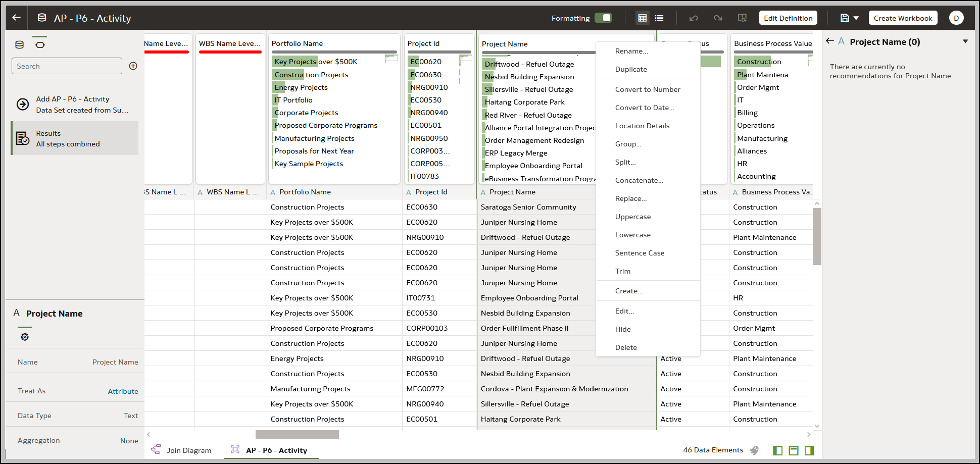This screenshot has width=980, height=464.
Task: Click Portfolio Name column header
Action: coord(334,192)
